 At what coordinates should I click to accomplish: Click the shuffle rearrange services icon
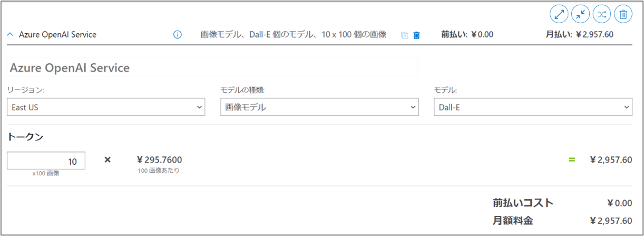602,14
